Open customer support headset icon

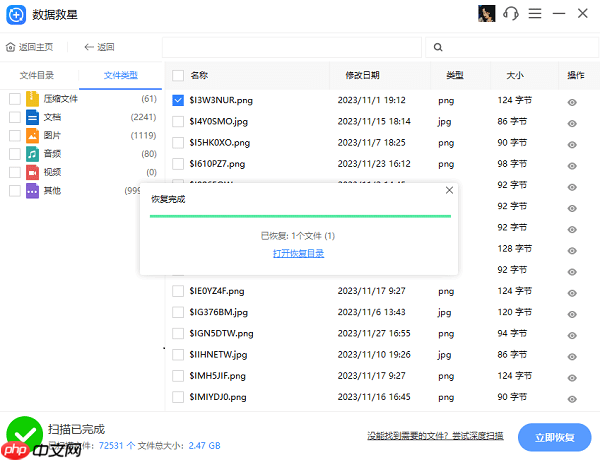coord(511,14)
